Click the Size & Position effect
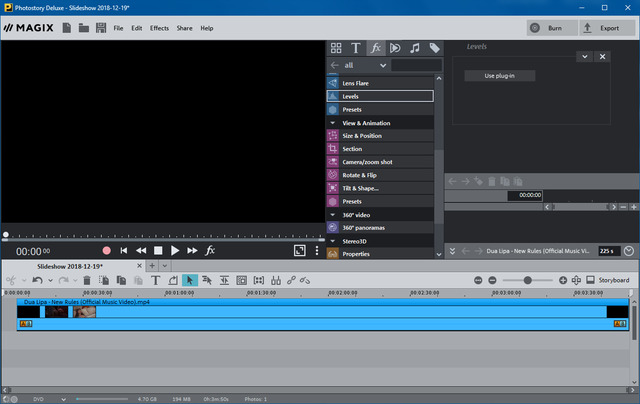Image resolution: width=640 pixels, height=404 pixels. point(361,136)
